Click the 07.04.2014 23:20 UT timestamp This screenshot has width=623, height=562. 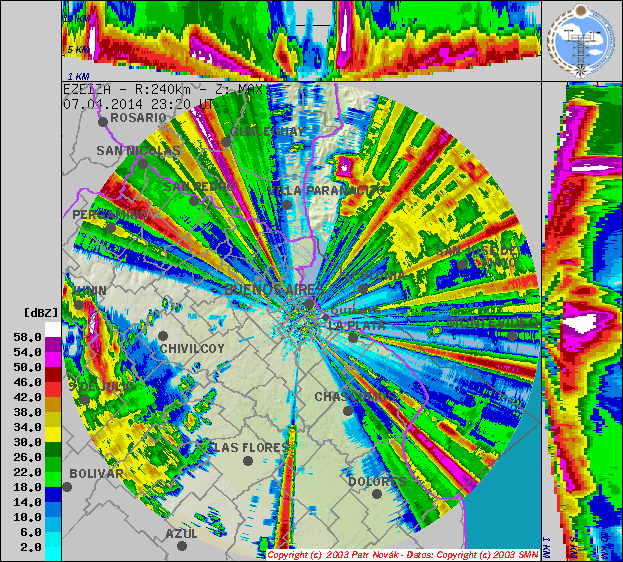139,104
